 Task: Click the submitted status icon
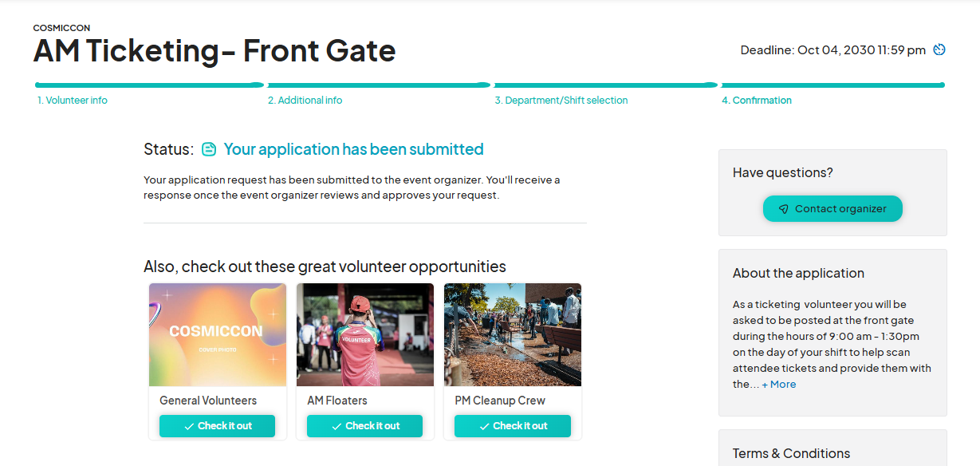click(209, 149)
